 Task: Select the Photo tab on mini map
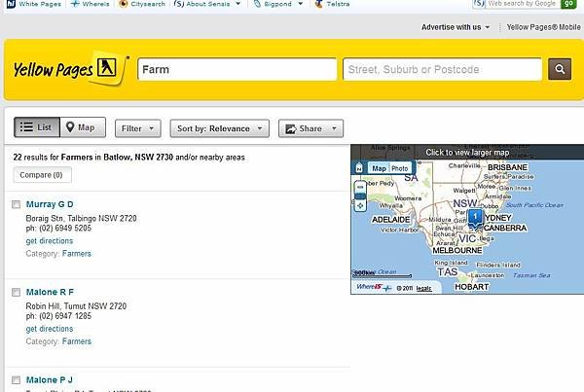click(x=400, y=168)
